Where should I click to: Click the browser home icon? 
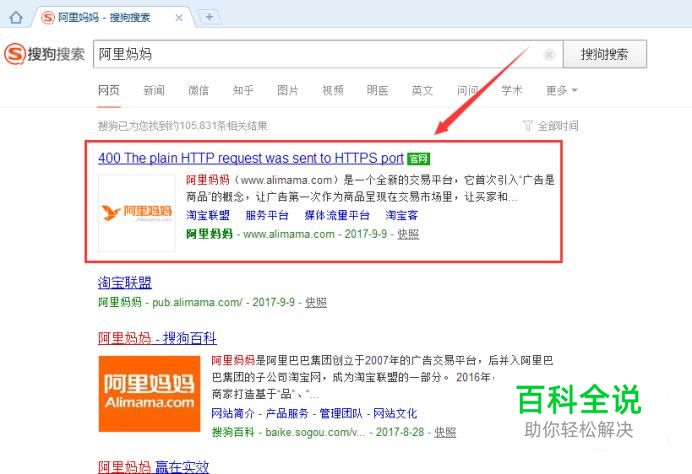(16, 18)
